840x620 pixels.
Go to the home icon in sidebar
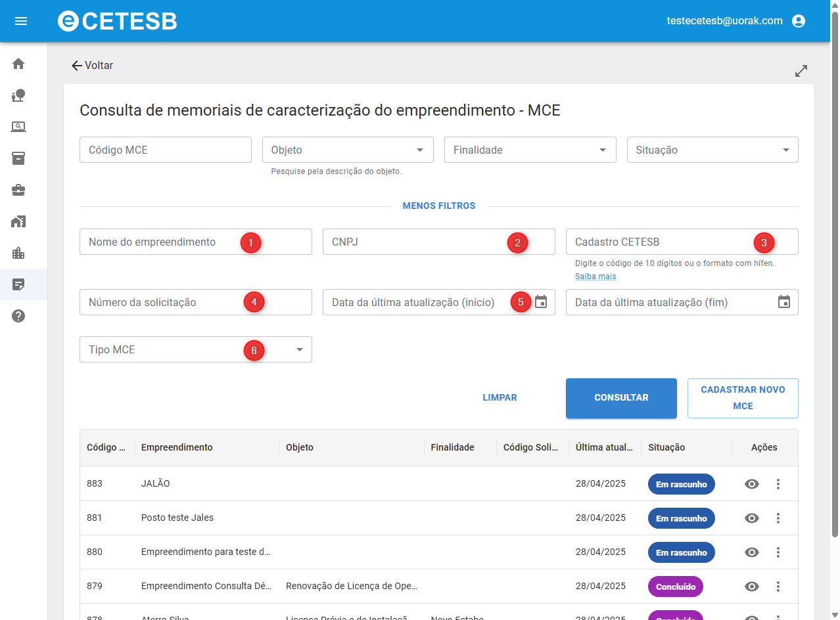coord(18,64)
